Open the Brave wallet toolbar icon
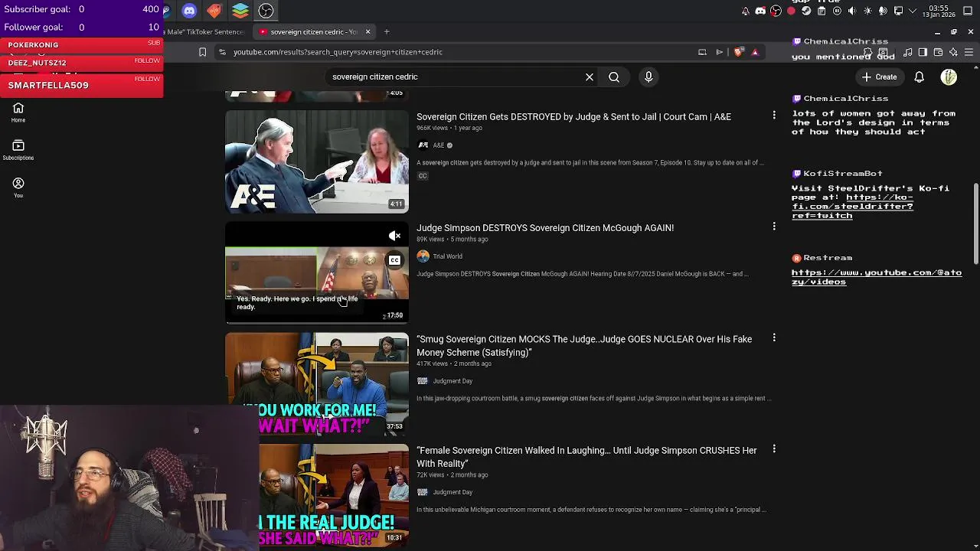980x551 pixels. 938,52
